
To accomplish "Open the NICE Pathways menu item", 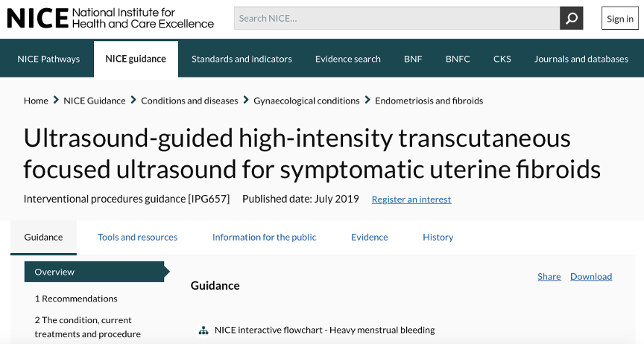I will point(48,59).
